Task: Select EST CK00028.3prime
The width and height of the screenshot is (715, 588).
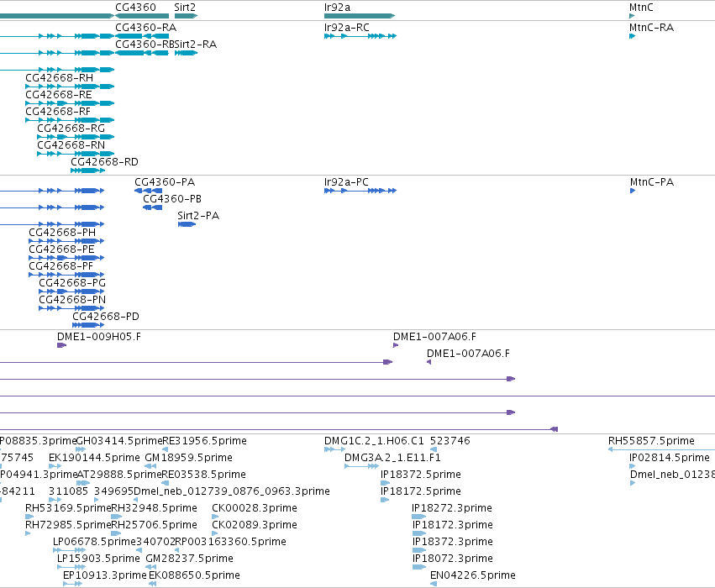Action: point(255,507)
